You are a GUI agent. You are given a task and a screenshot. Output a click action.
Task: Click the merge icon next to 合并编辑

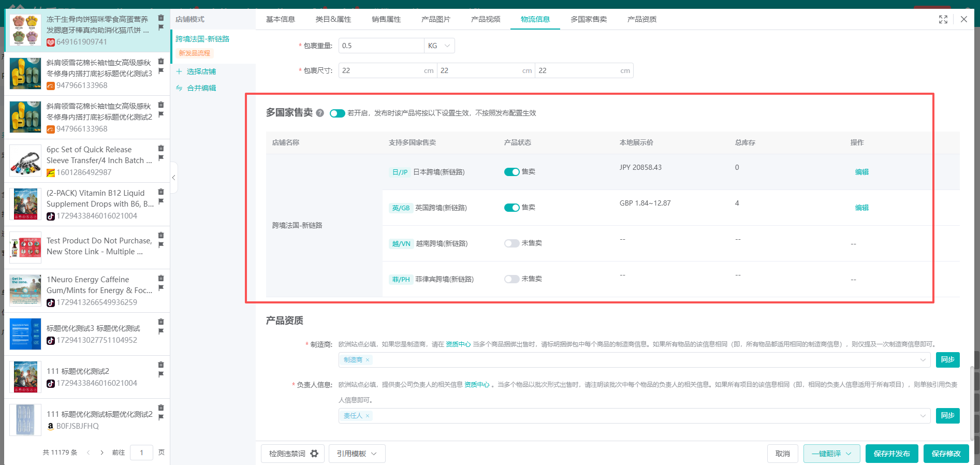click(x=179, y=88)
